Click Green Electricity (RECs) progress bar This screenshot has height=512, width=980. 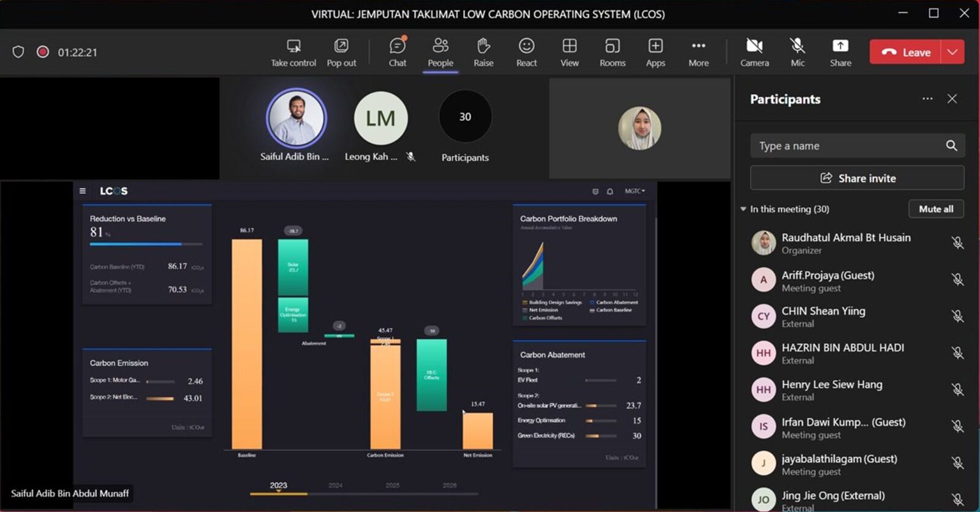click(601, 435)
